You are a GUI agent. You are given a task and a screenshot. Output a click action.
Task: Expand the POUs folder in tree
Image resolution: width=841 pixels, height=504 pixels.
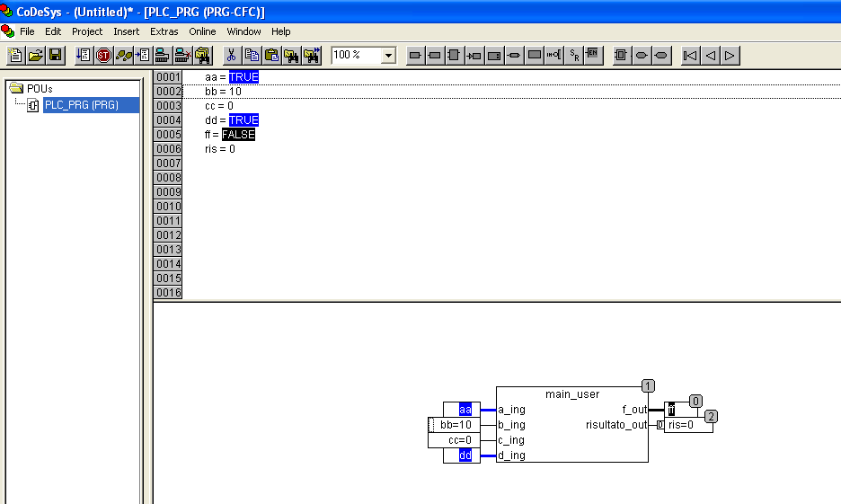tap(16, 88)
